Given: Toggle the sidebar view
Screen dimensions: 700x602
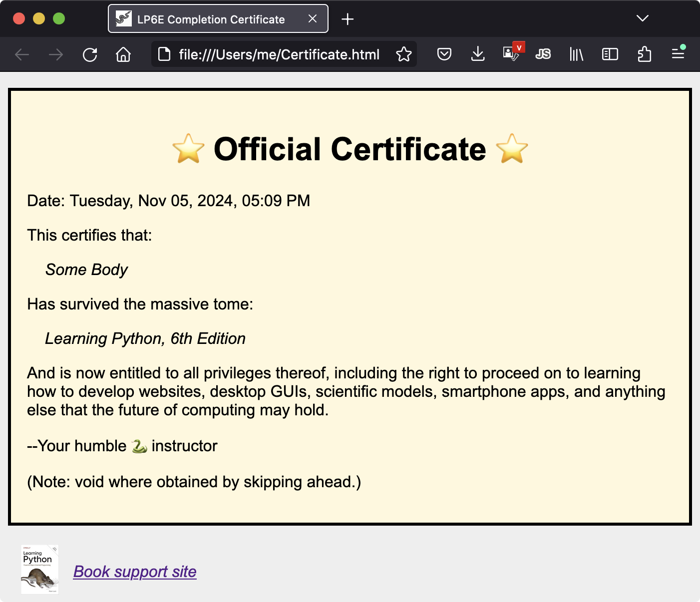Looking at the screenshot, I should point(610,54).
